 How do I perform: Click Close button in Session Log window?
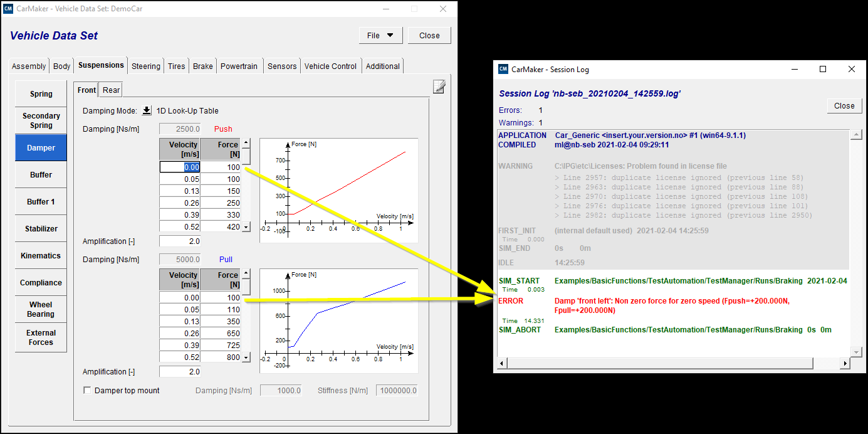click(844, 106)
